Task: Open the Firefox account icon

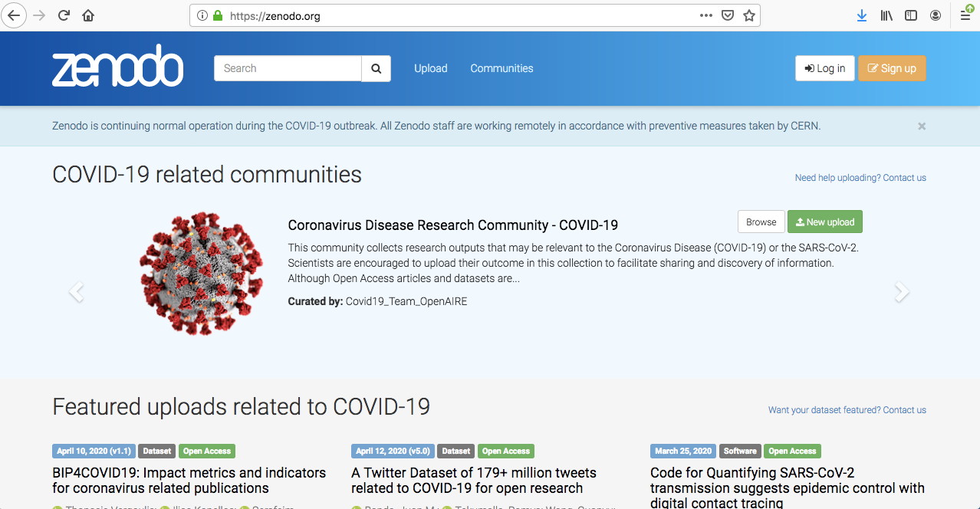Action: (936, 15)
